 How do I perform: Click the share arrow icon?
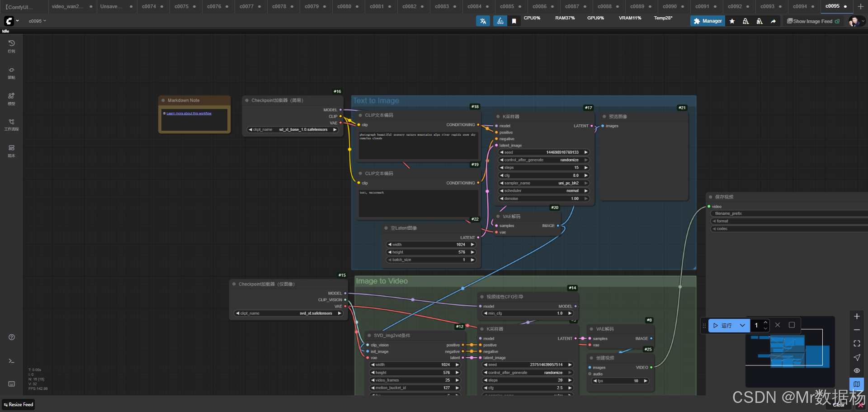[773, 21]
